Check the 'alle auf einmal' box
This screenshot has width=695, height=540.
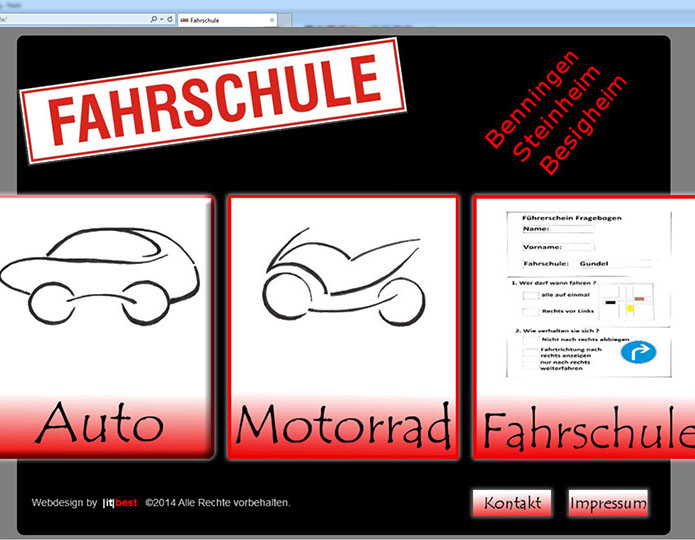click(x=528, y=296)
